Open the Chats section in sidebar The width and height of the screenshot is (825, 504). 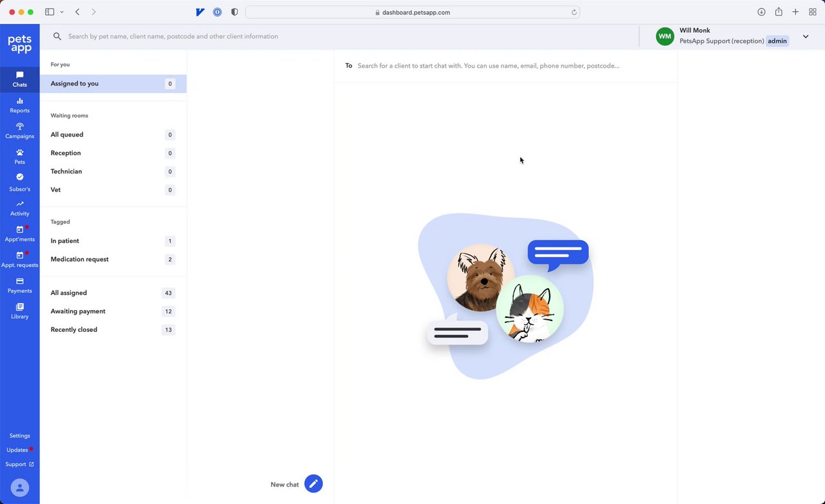[x=19, y=79]
